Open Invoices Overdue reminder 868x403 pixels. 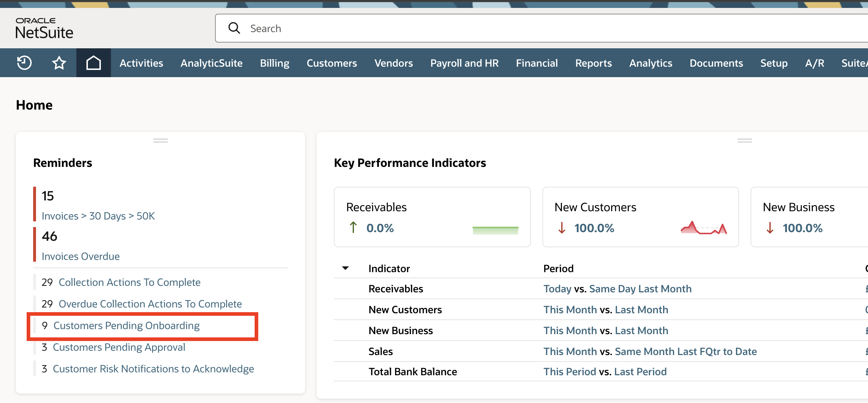[81, 256]
